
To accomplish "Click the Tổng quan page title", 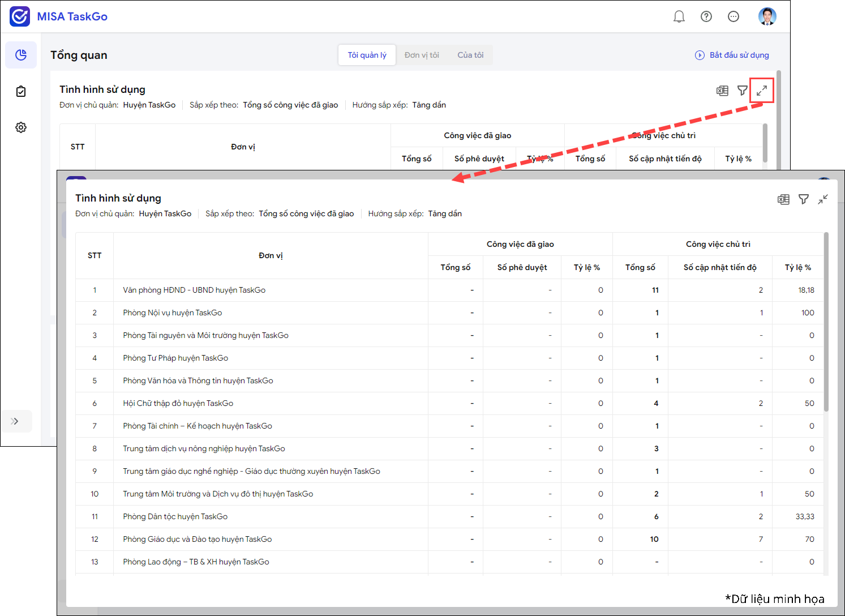I will tap(79, 55).
